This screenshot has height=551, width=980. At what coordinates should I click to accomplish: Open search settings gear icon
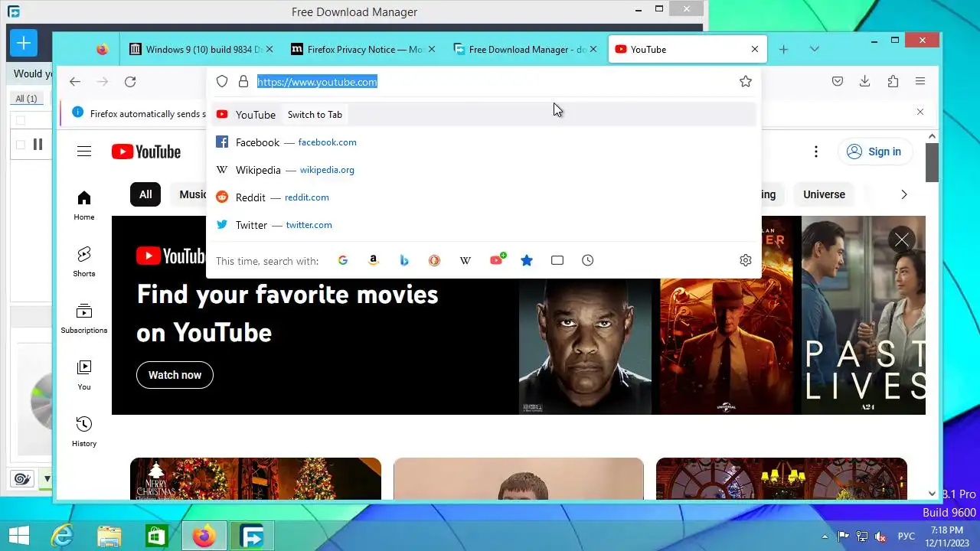click(746, 260)
